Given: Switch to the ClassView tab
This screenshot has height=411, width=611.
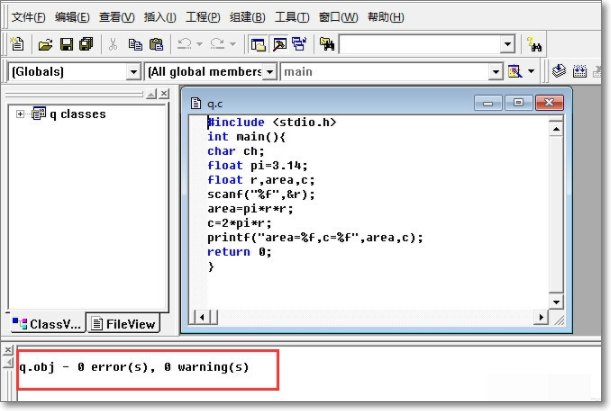Looking at the screenshot, I should [x=46, y=323].
